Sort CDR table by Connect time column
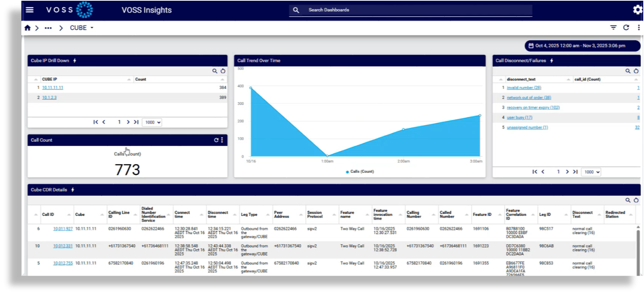The height and width of the screenshot is (295, 644). (x=182, y=215)
